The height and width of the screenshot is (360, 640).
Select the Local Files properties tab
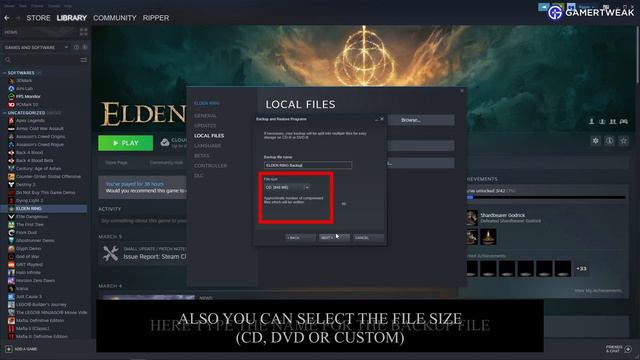point(209,136)
